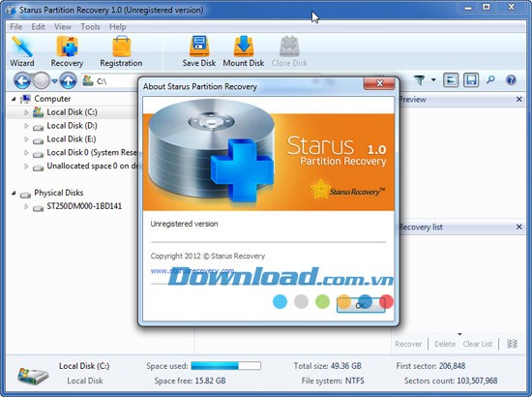Open the Starus Recovery website link
This screenshot has height=397, width=532.
pyautogui.click(x=192, y=271)
